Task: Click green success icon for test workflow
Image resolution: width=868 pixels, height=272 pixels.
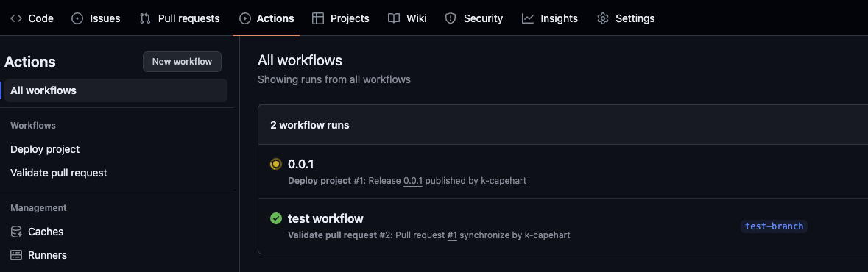Action: pos(275,218)
